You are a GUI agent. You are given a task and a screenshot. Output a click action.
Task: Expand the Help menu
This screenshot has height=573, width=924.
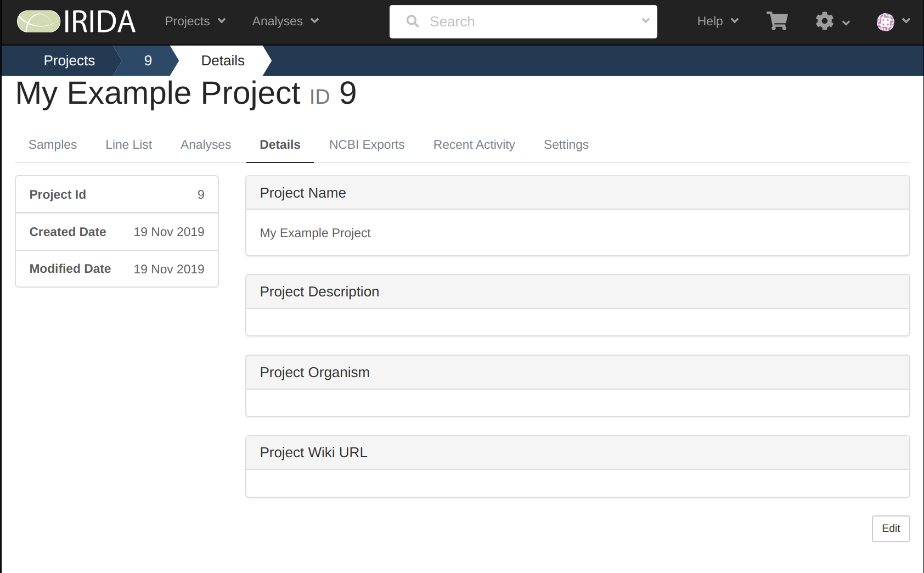[718, 21]
